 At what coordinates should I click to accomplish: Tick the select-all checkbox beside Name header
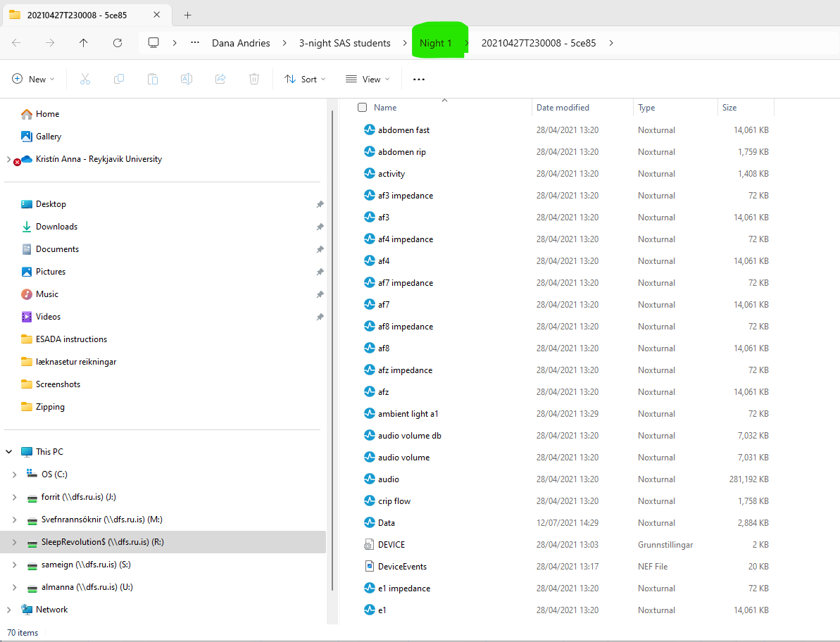click(362, 108)
